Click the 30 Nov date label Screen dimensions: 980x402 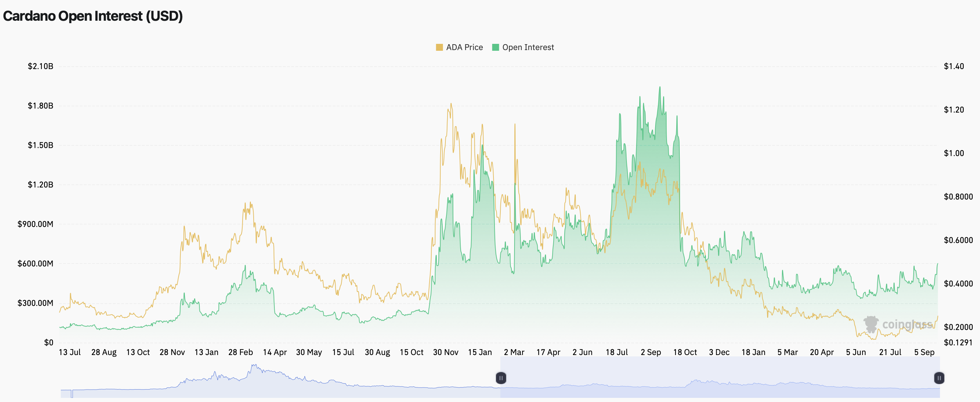[446, 353]
